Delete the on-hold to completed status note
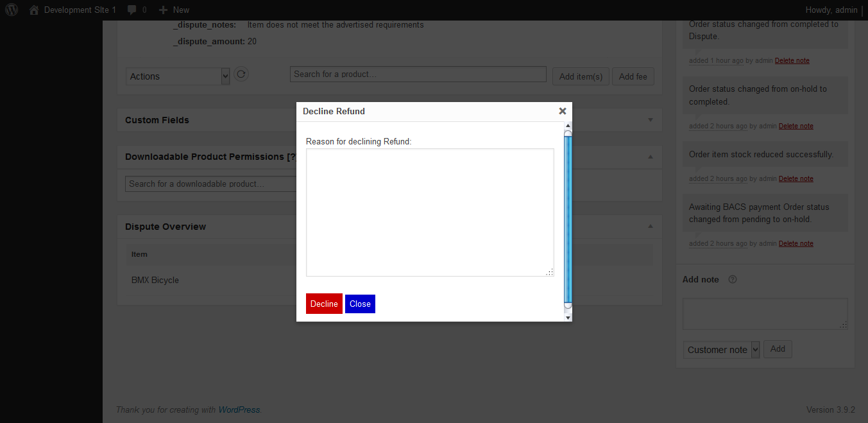Screen dimensions: 868x423 [796, 126]
